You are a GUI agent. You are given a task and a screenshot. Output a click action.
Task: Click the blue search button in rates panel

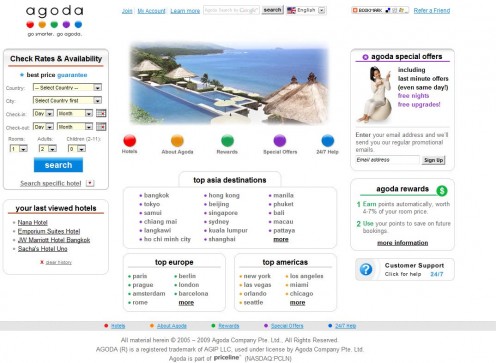[x=58, y=165]
